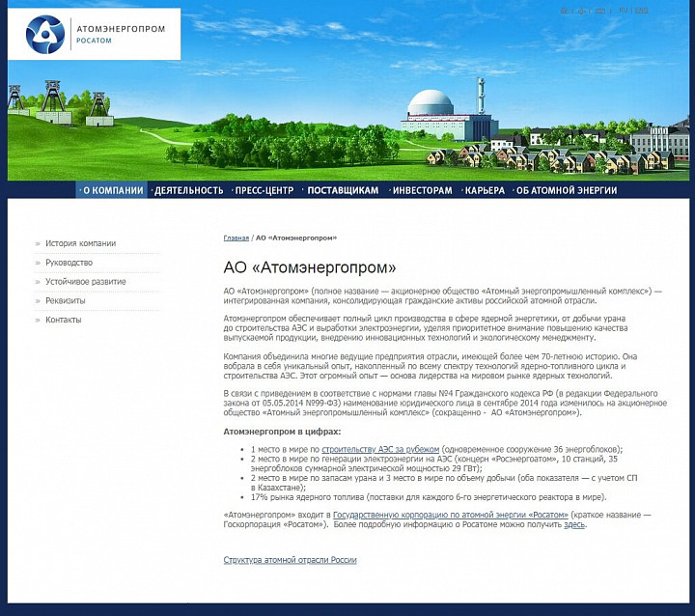Click the Atomenergoprom Rosatom logo
This screenshot has width=695, height=616.
94,34
